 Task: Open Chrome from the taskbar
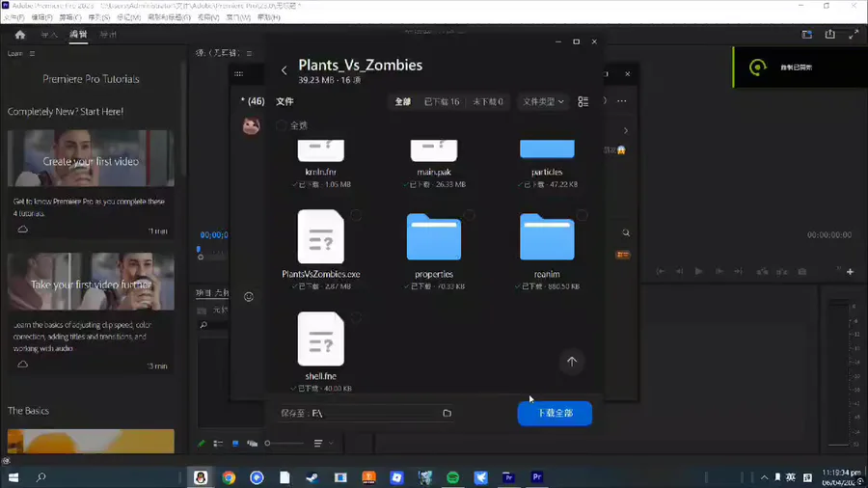[229, 477]
